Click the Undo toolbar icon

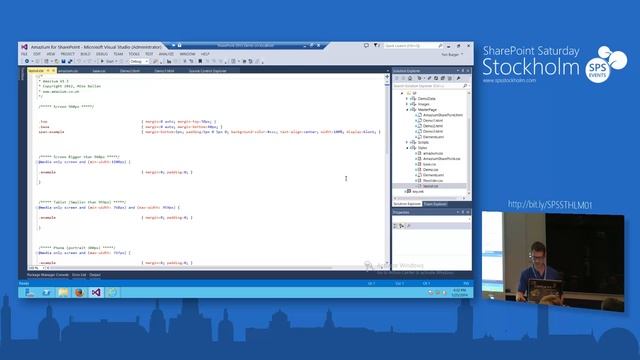coord(79,61)
